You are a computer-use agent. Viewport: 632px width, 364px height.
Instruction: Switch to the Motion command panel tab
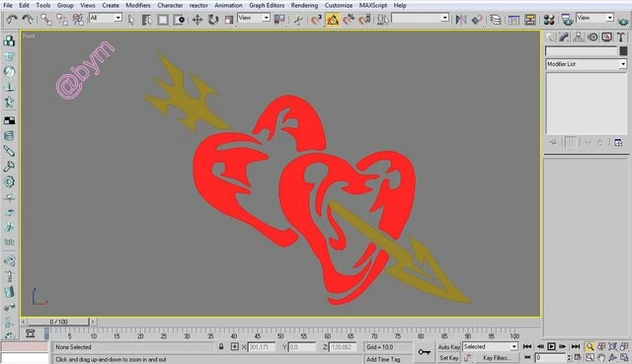592,37
